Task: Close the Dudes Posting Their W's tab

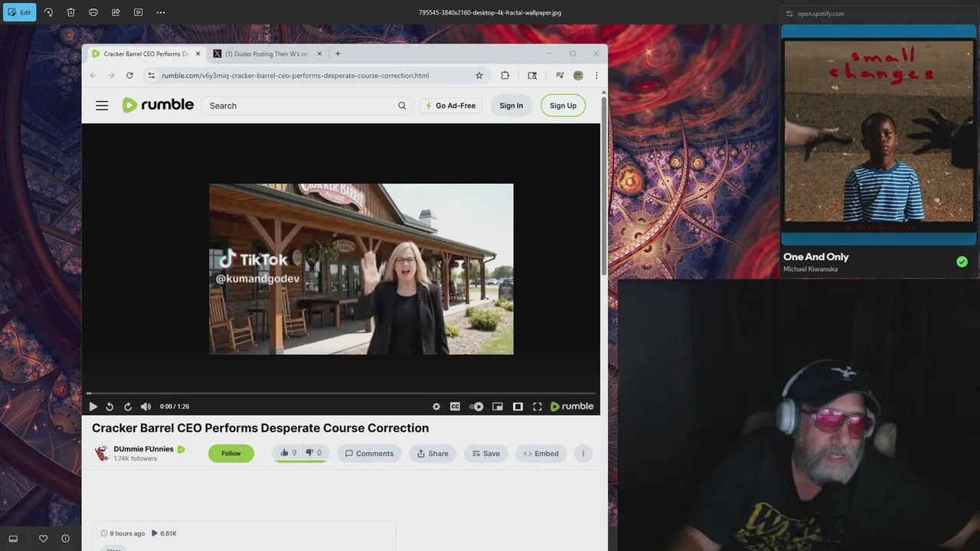Action: (x=319, y=54)
